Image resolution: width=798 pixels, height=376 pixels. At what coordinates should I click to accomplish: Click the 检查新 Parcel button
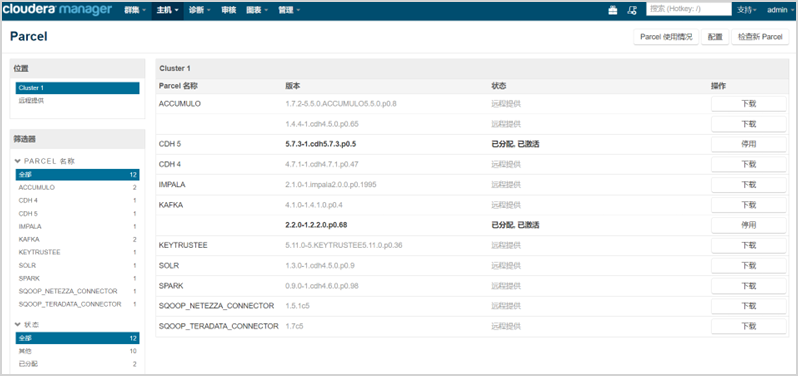760,37
